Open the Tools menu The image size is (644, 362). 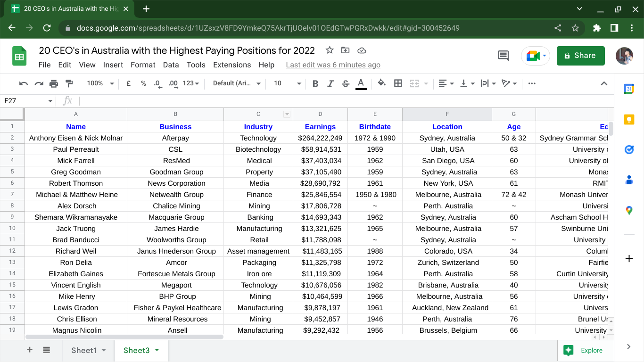pyautogui.click(x=196, y=65)
